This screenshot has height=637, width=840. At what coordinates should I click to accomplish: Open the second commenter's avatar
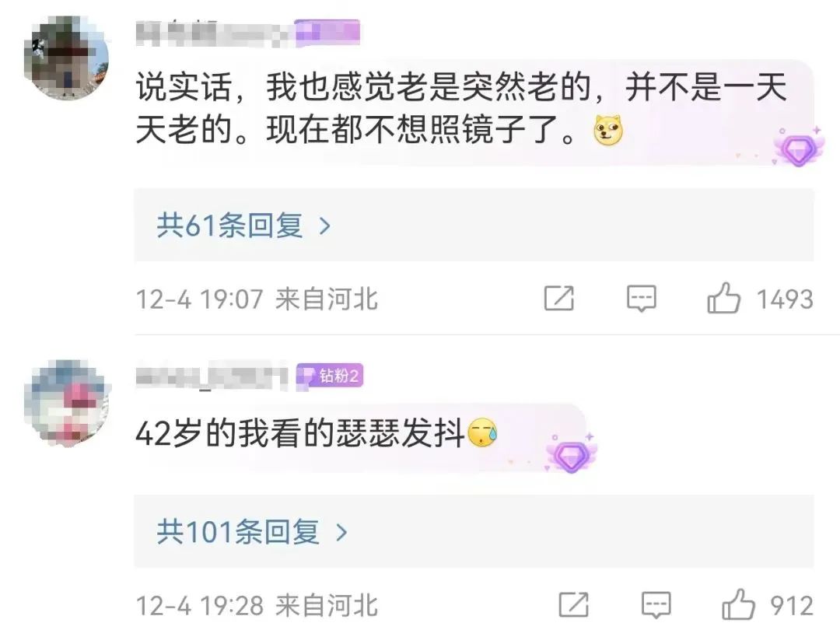[x=66, y=403]
